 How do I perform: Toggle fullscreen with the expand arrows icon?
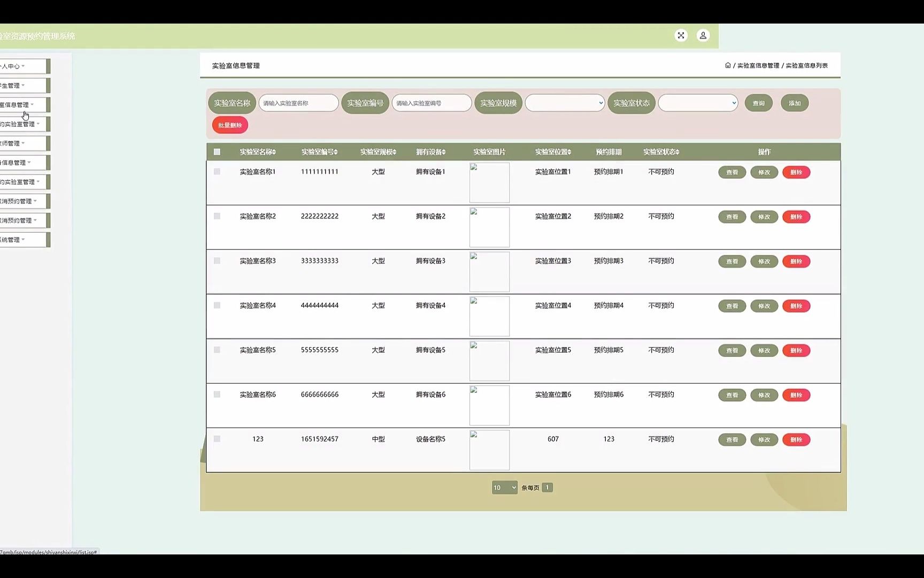click(x=681, y=35)
